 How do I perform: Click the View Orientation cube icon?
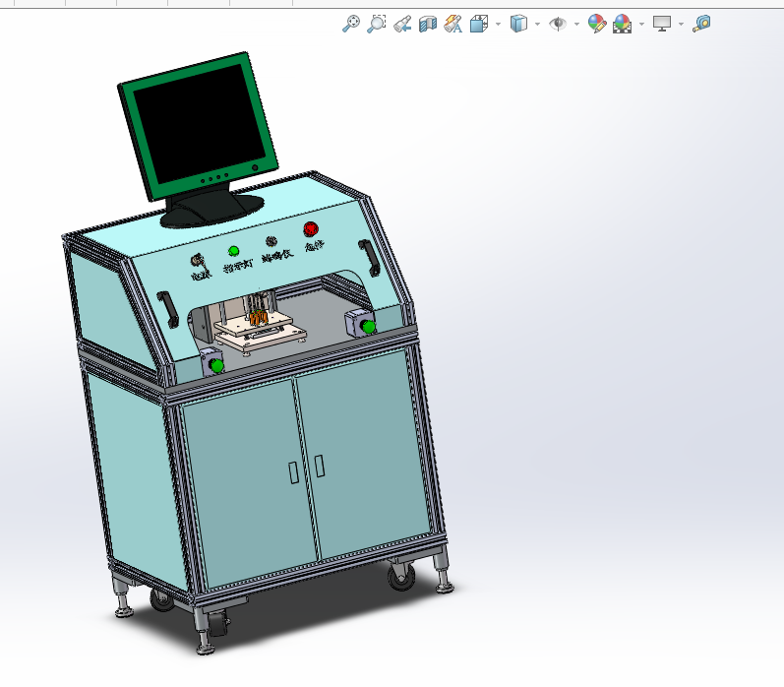pos(479,24)
